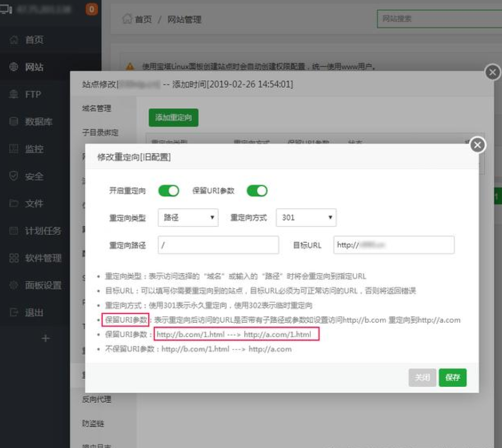The height and width of the screenshot is (448, 502).
Task: Click the database icon beside 数据库
Action: [x=13, y=122]
